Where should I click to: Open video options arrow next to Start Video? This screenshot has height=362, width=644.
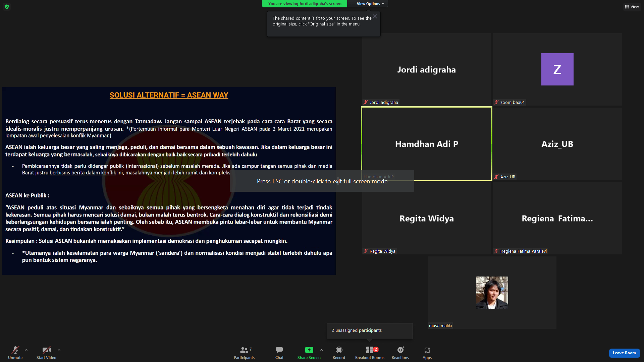click(59, 350)
